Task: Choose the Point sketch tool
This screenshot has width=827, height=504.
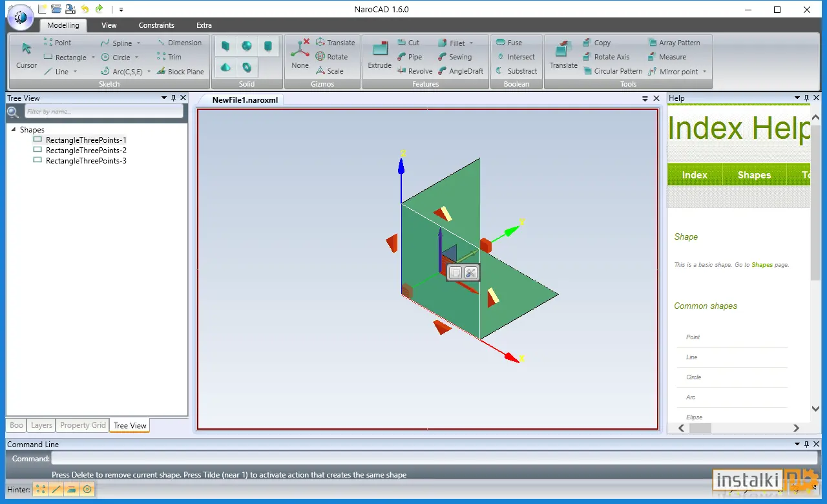Action: point(58,43)
